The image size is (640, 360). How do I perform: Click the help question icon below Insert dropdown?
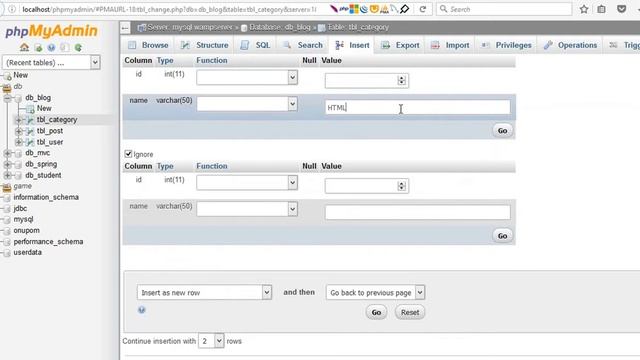pos(142,310)
